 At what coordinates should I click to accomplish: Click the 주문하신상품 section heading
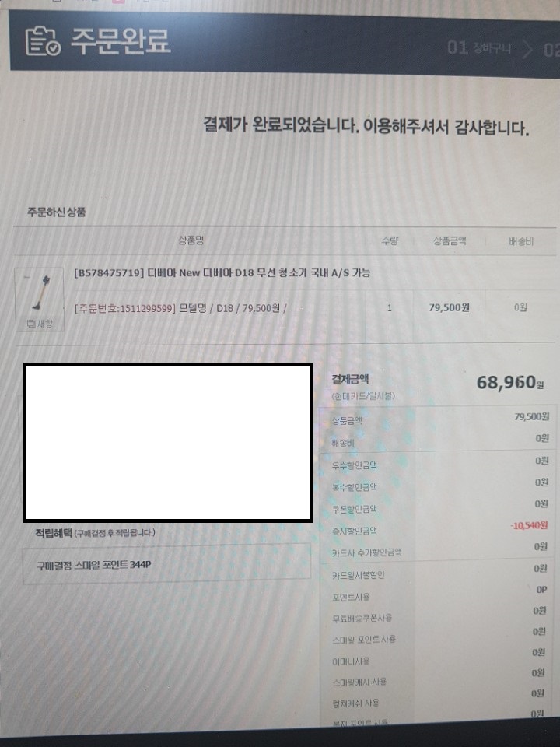pos(56,212)
